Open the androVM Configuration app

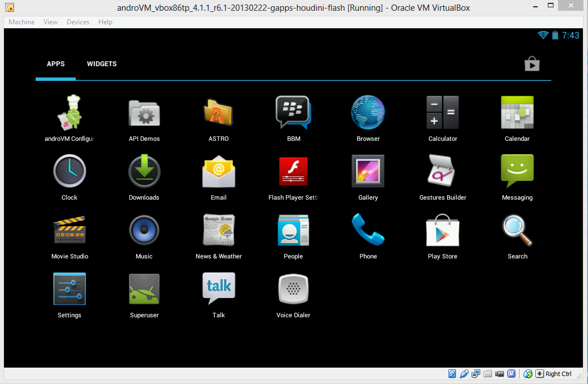click(70, 118)
